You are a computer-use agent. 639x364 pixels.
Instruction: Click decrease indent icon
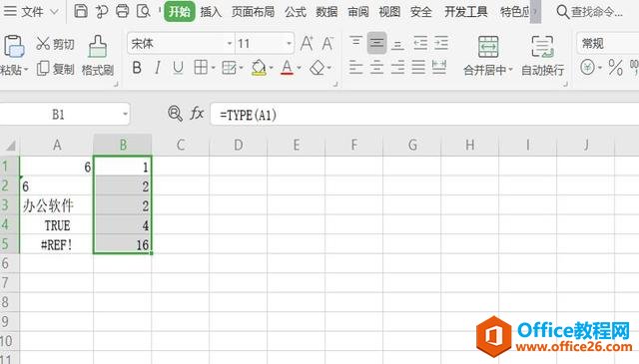(x=420, y=43)
